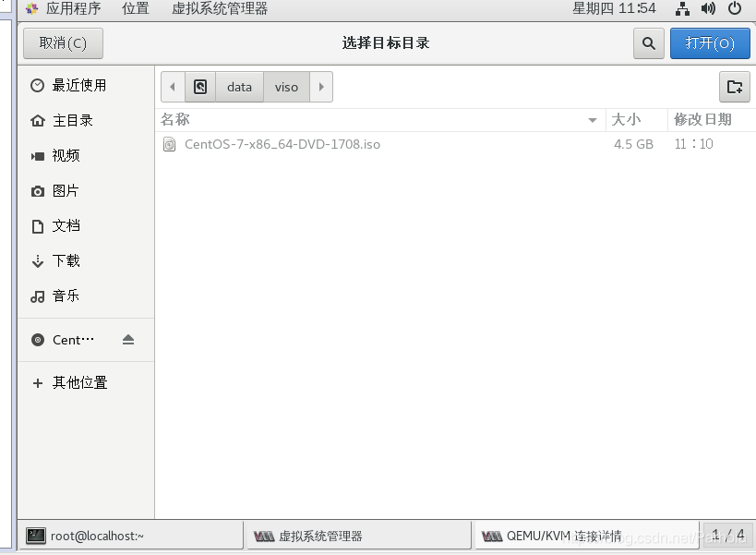Toggle sort order arrow in 名称 header
This screenshot has height=555, width=756.
593,120
